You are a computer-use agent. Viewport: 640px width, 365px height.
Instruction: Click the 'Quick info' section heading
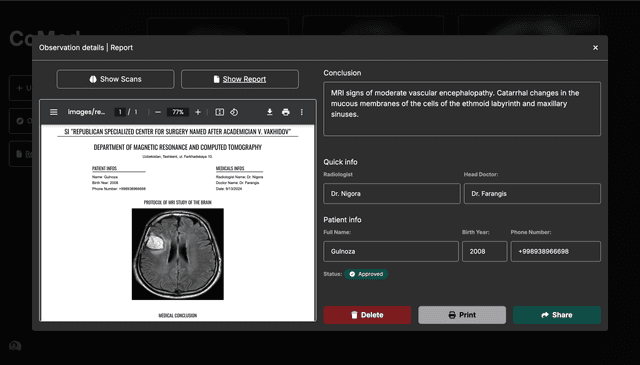(x=340, y=162)
